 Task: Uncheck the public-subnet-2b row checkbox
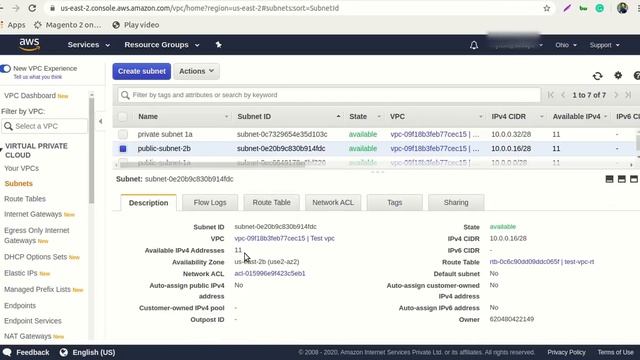coord(123,149)
